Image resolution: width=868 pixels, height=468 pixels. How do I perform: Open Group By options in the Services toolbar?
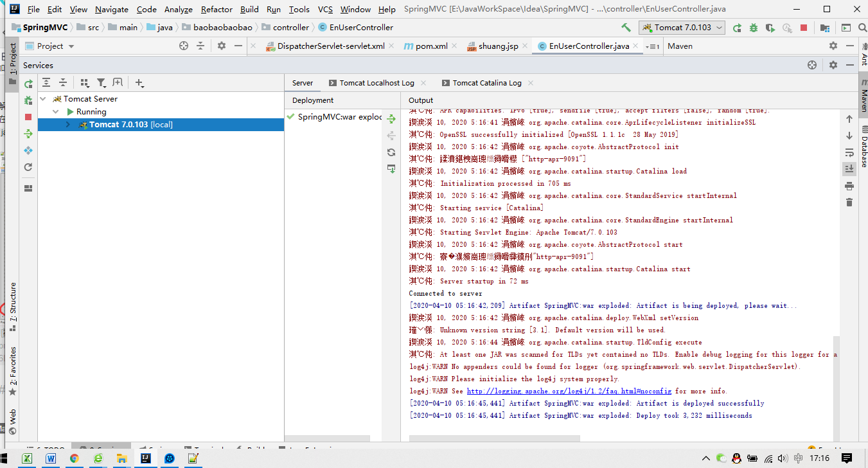click(x=85, y=83)
